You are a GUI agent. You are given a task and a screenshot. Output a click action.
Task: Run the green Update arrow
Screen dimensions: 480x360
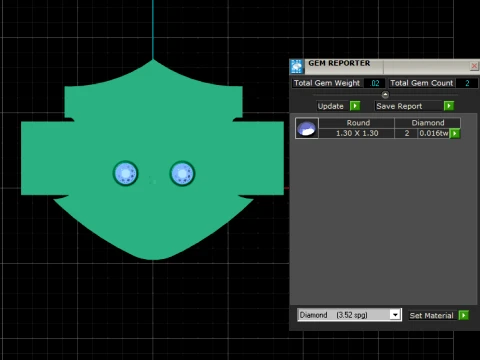pyautogui.click(x=355, y=106)
